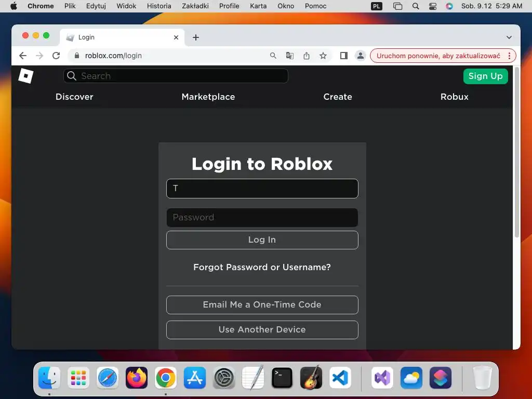Go to the Discover page
532x399 pixels.
pyautogui.click(x=74, y=97)
